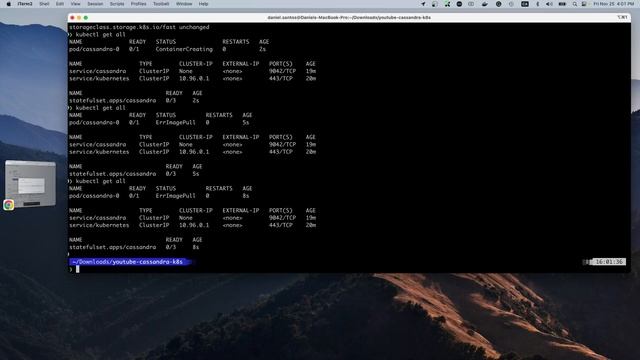Open the Window menu

click(x=184, y=4)
